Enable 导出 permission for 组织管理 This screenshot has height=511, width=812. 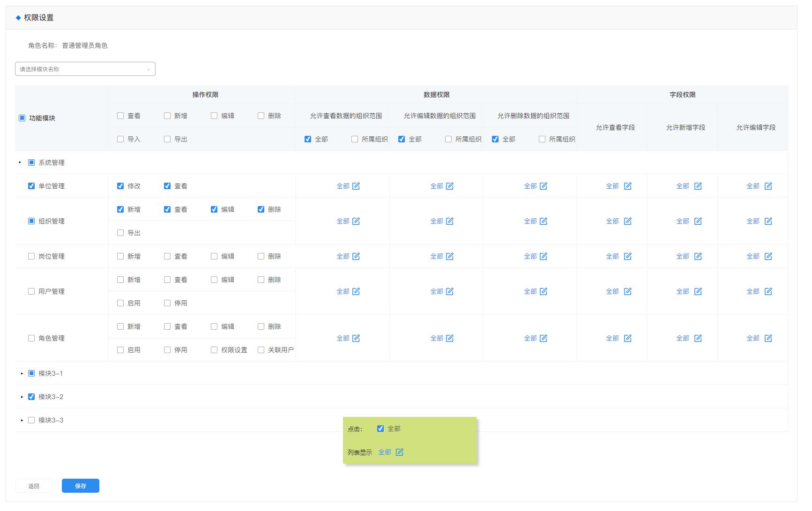(x=120, y=233)
